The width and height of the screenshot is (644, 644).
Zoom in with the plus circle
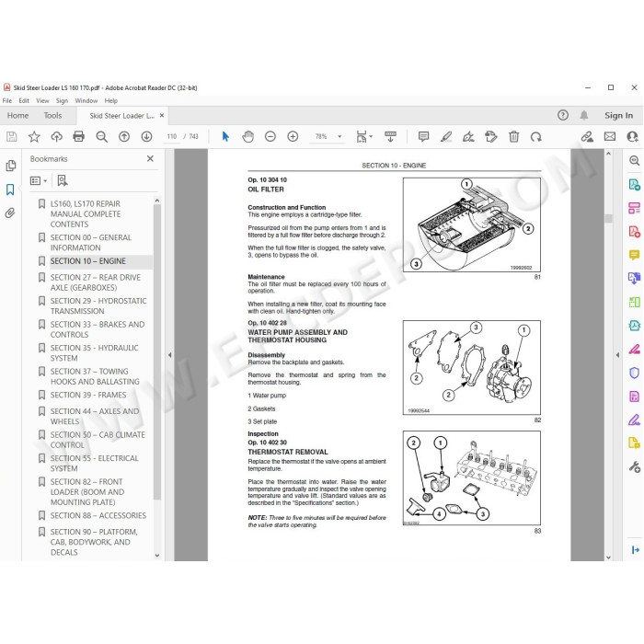[293, 136]
